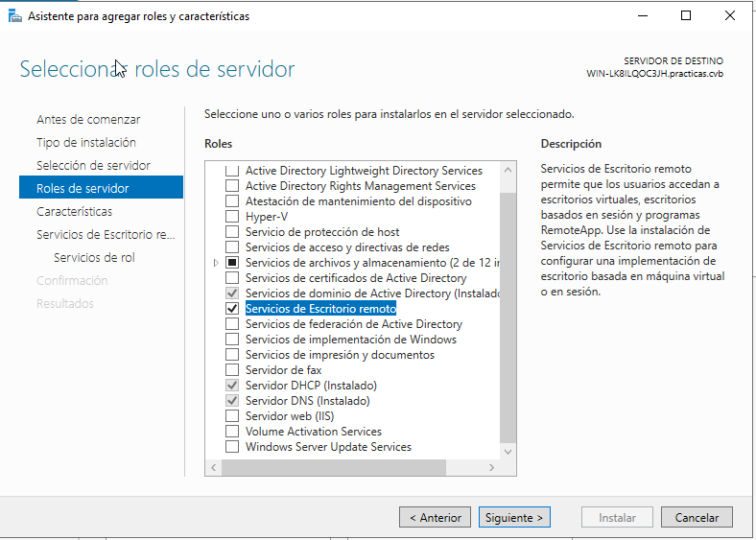Tick the Servidor de fax checkbox
The width and height of the screenshot is (756, 540).
tap(232, 370)
